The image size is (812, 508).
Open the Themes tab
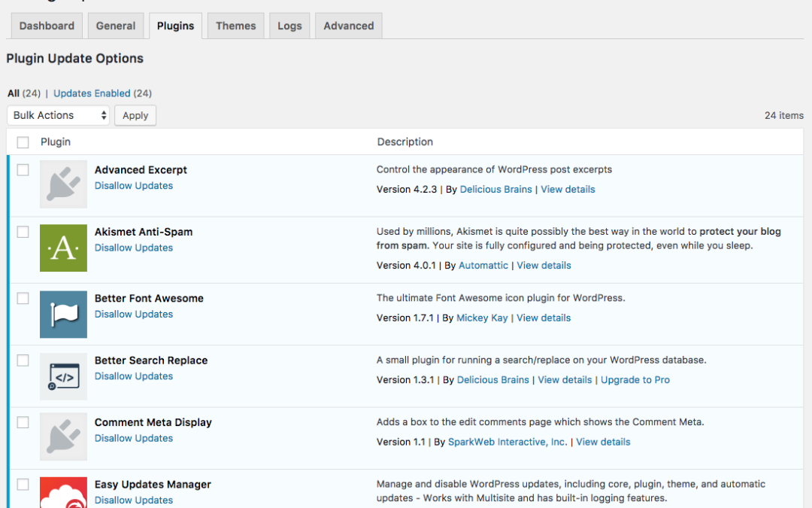click(x=235, y=26)
